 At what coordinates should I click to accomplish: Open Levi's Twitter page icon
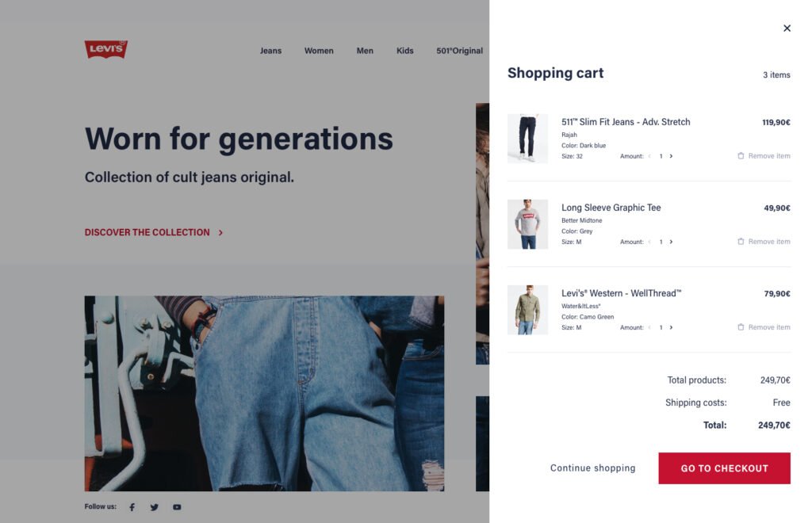155,507
